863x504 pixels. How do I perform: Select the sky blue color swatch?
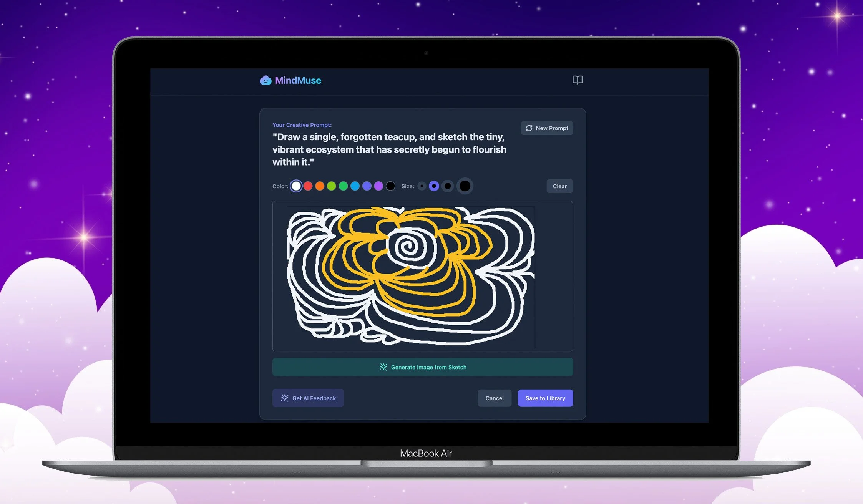coord(355,186)
